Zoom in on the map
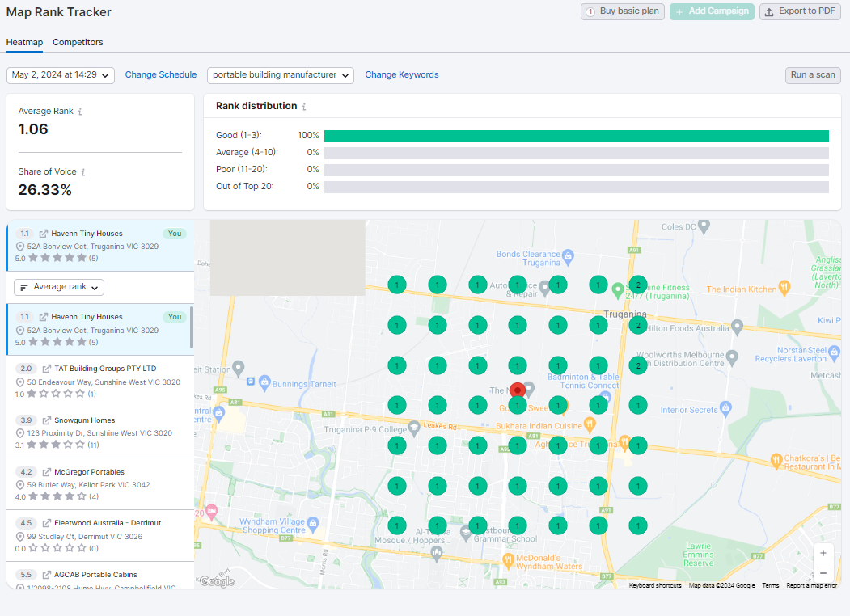850x616 pixels. pos(823,553)
